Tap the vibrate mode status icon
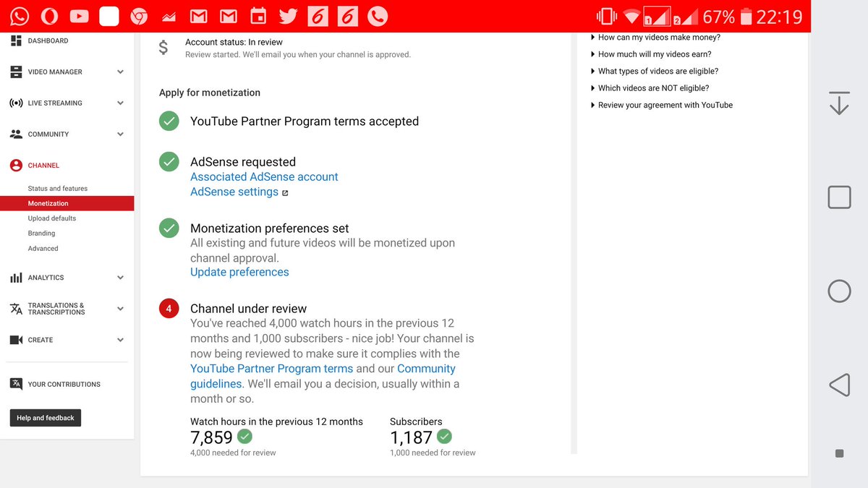 coord(606,17)
